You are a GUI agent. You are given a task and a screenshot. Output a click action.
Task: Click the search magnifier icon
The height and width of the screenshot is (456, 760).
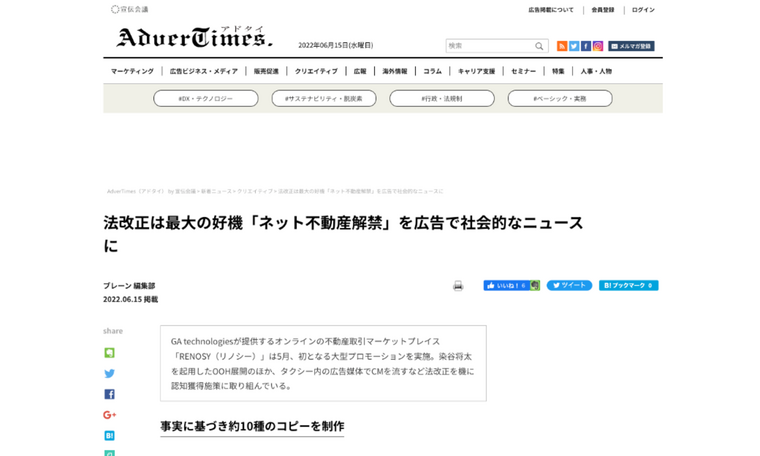pos(539,46)
